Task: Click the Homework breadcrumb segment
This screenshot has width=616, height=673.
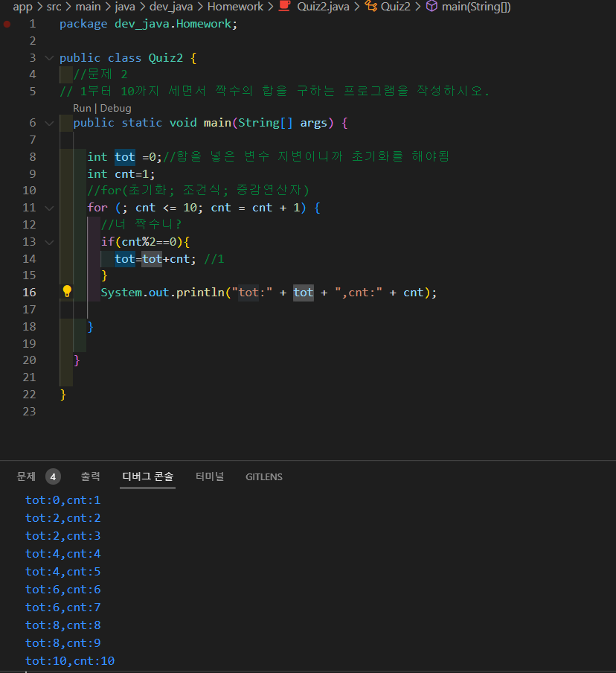Action: (x=236, y=7)
